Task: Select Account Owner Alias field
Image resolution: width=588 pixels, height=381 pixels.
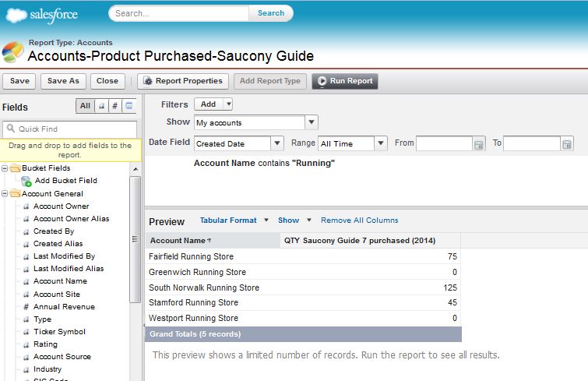Action: [71, 218]
